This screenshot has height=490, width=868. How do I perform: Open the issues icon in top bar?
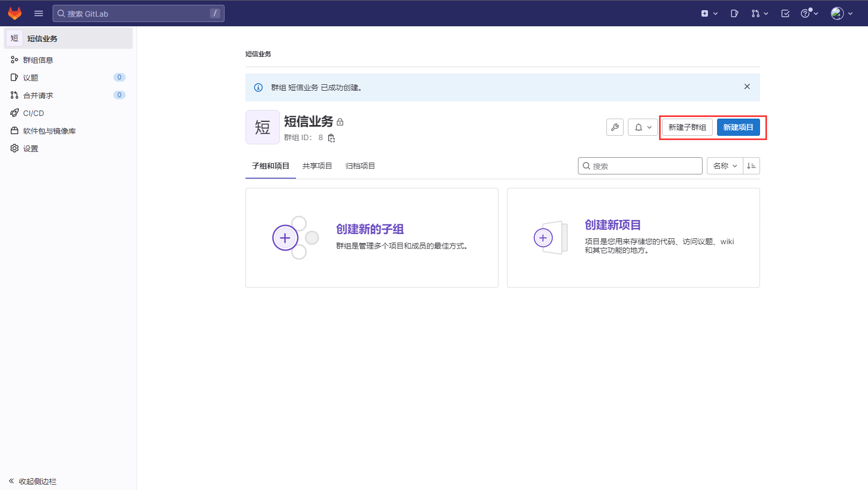[x=734, y=13]
